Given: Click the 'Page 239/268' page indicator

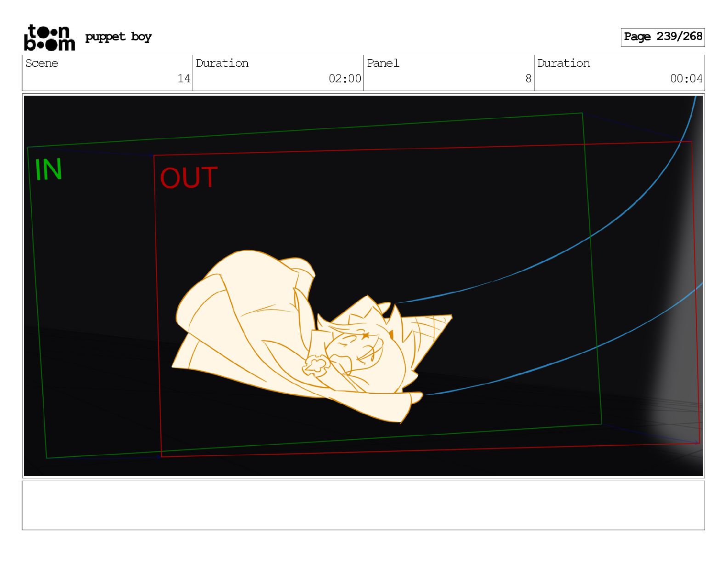Looking at the screenshot, I should [x=663, y=37].
